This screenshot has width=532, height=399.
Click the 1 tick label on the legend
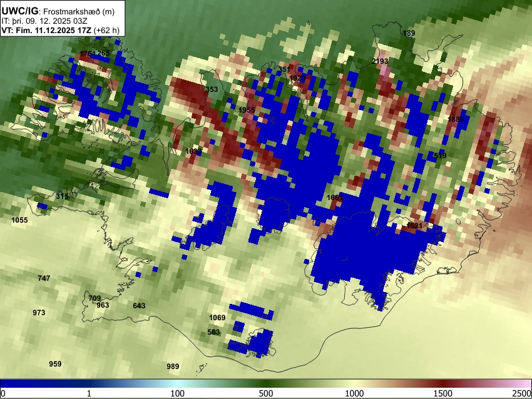(x=89, y=393)
